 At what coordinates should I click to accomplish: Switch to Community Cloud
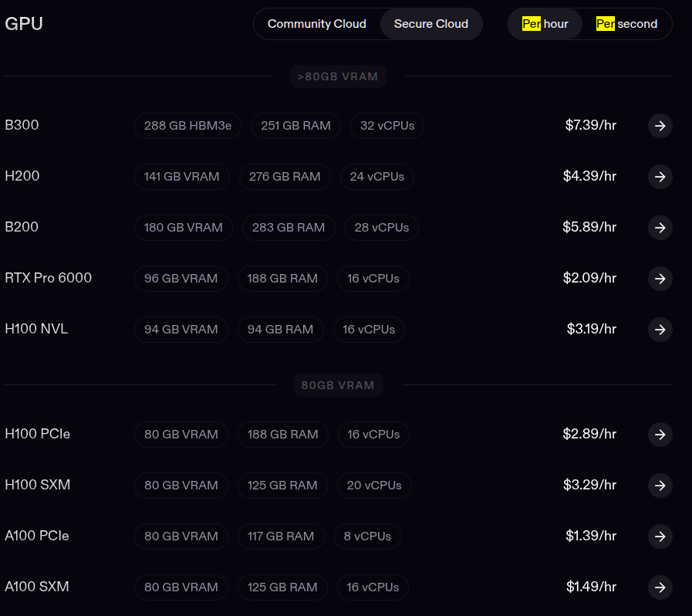point(317,24)
